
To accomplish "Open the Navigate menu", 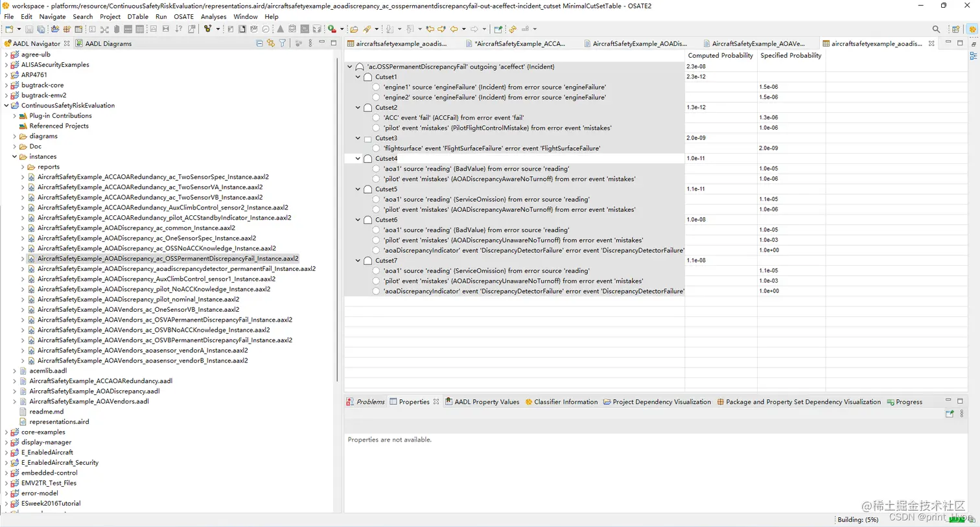I will (x=52, y=17).
